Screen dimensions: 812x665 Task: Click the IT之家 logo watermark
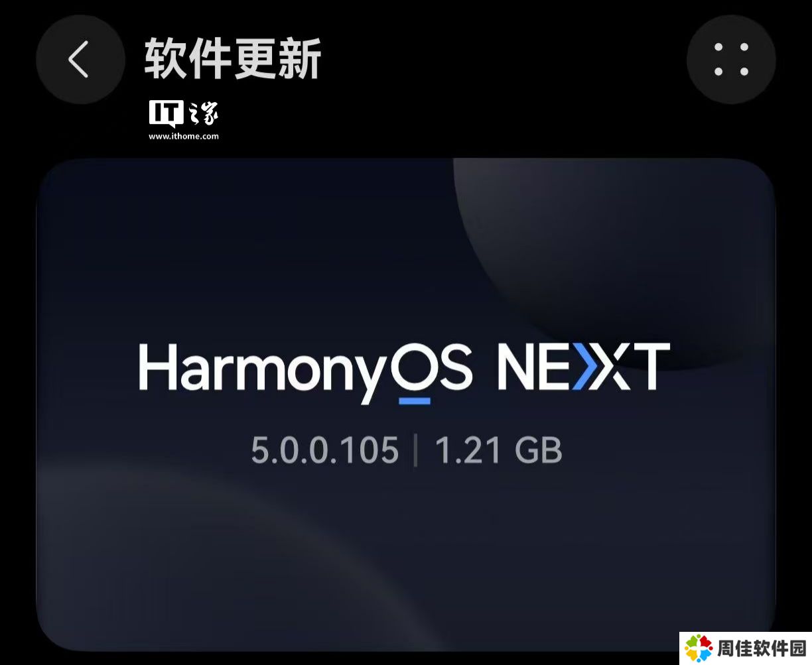click(x=184, y=121)
